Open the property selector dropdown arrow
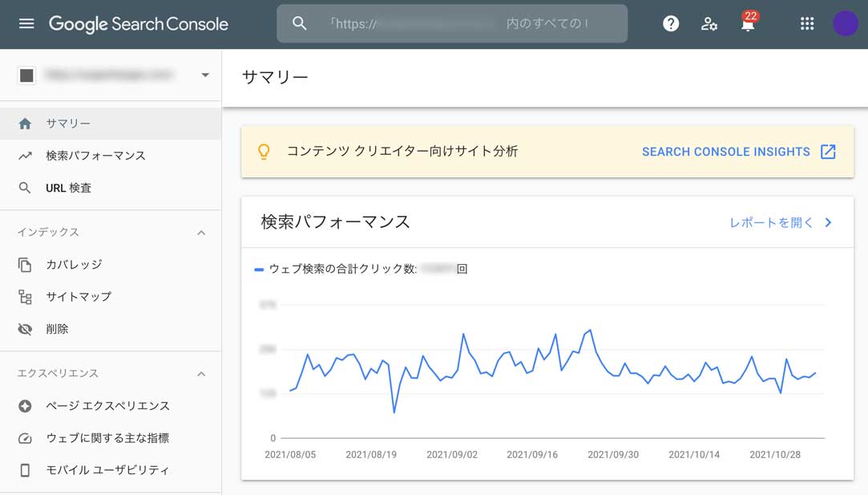Image resolution: width=868 pixels, height=495 pixels. [205, 75]
